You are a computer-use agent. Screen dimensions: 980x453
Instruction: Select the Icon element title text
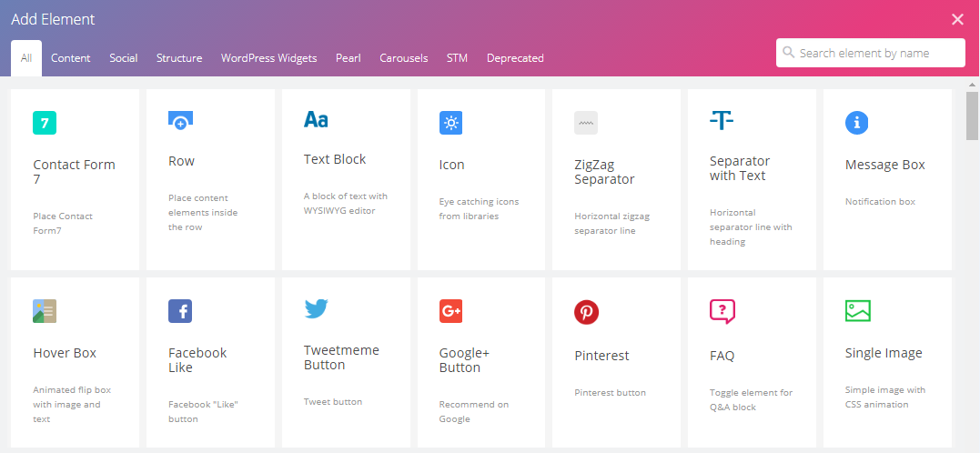451,165
